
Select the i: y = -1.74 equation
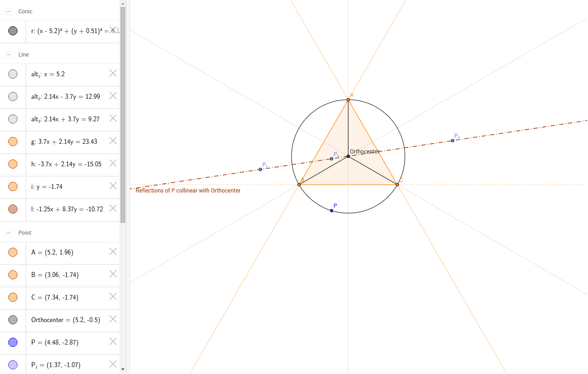coord(47,187)
